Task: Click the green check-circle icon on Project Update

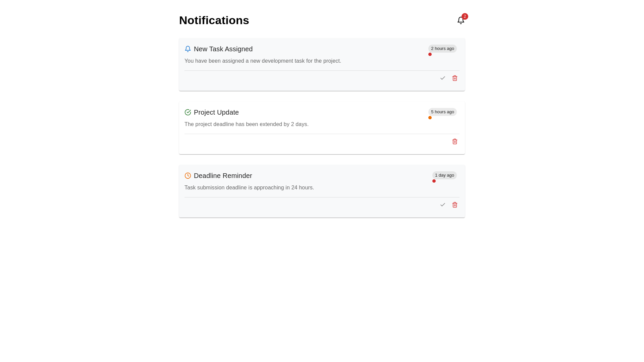Action: pos(188,112)
